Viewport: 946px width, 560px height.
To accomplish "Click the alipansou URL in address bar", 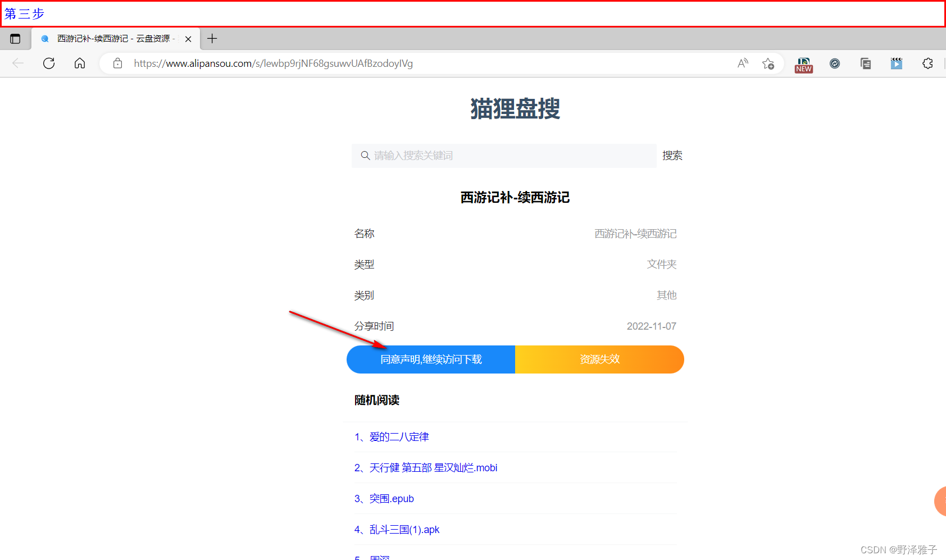I will (x=273, y=63).
